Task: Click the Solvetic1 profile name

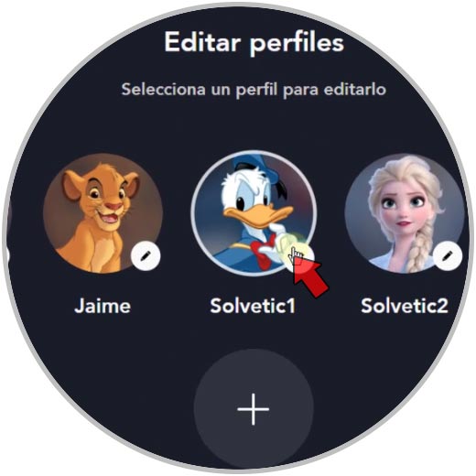Action: (253, 306)
